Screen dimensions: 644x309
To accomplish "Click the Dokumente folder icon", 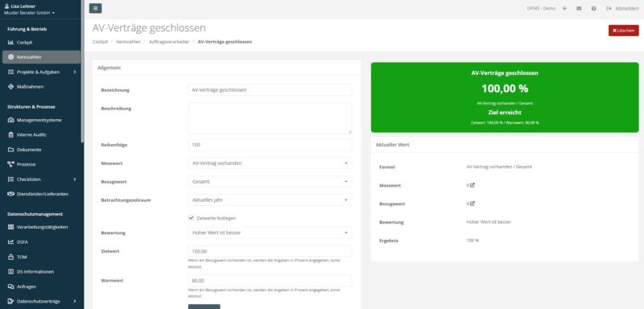I will 10,150.
